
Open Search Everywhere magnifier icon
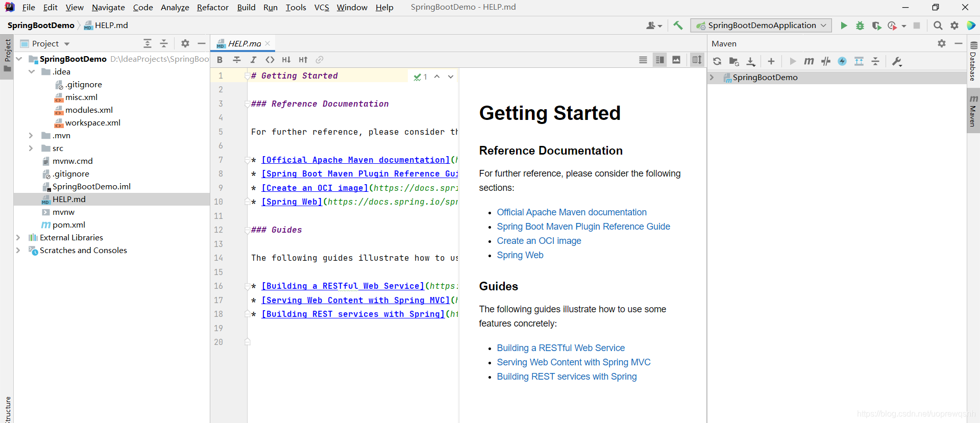(x=938, y=26)
